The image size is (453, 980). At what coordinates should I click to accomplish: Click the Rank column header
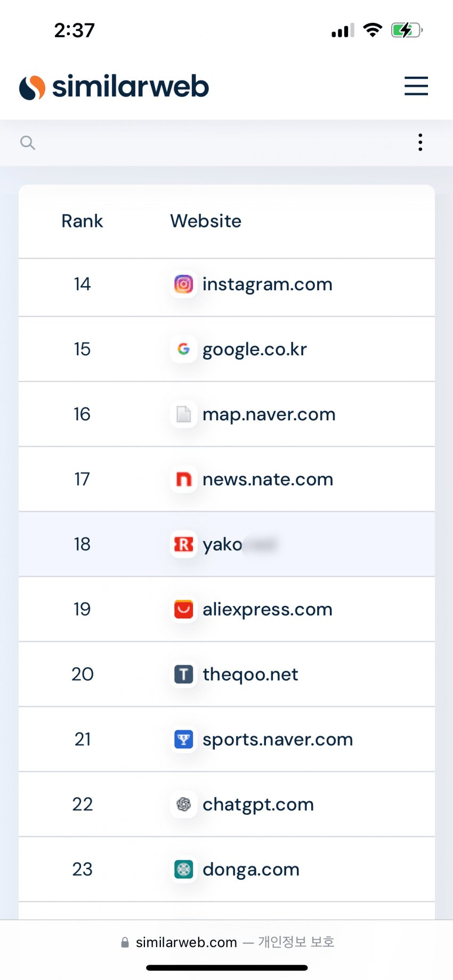(x=82, y=221)
